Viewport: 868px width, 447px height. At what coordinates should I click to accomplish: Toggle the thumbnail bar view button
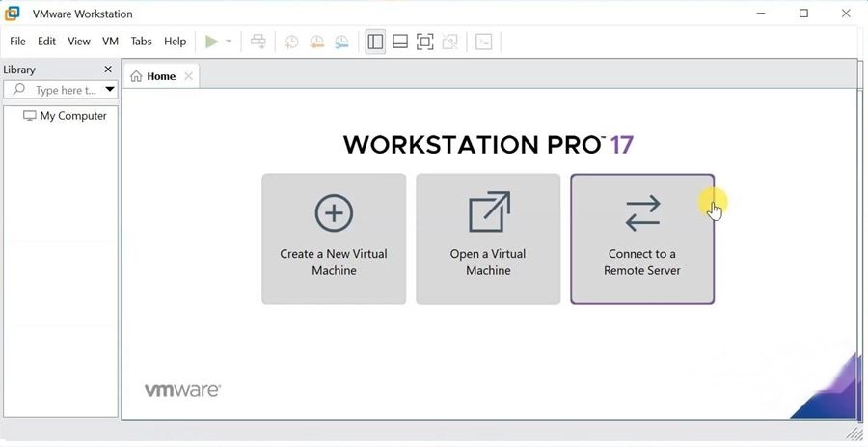(x=400, y=42)
